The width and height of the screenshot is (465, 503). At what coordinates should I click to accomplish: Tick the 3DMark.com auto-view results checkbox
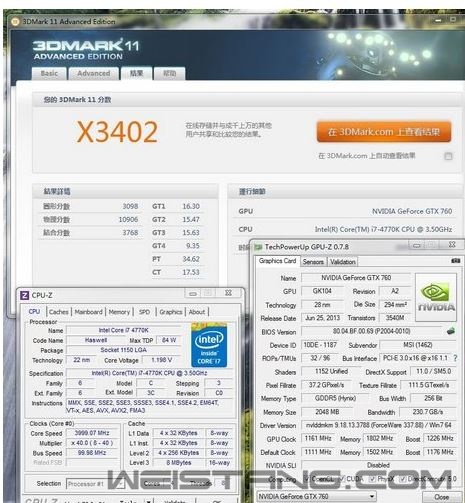(448, 156)
